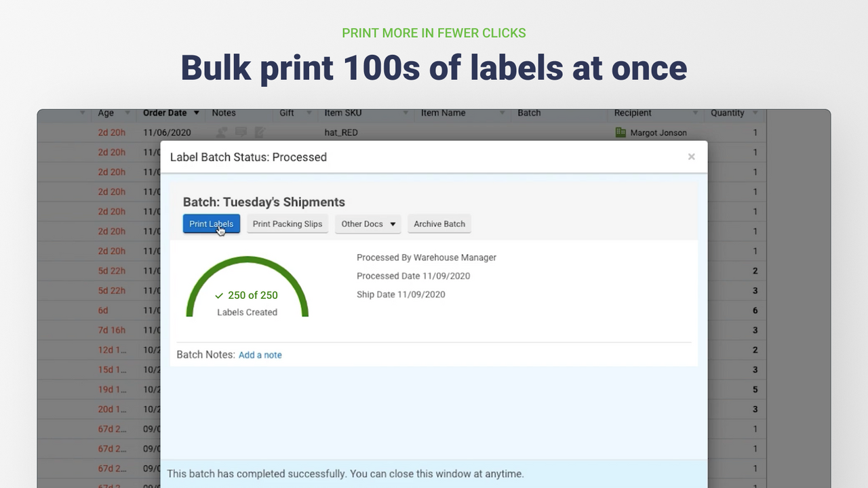Open the Item SKU column dropdown
The height and width of the screenshot is (488, 868).
(x=406, y=113)
